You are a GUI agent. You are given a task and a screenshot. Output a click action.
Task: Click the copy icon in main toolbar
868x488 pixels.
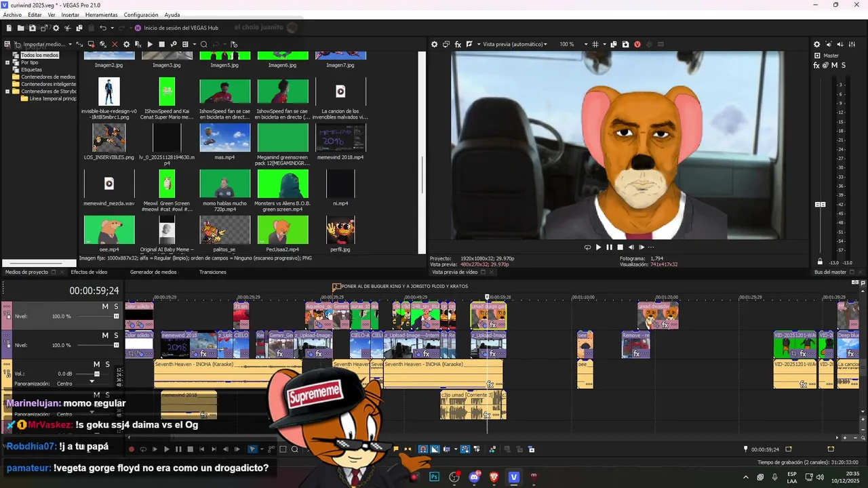[x=79, y=28]
